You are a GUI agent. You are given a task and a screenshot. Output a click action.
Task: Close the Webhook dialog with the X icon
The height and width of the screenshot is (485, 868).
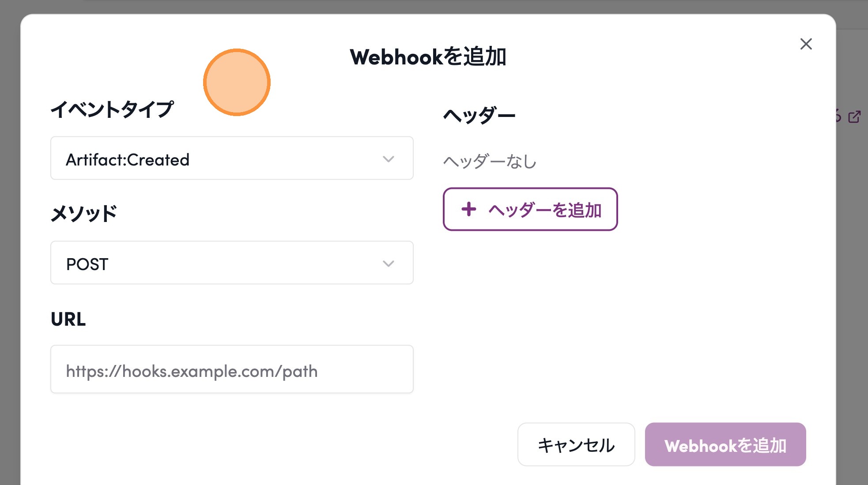[806, 44]
